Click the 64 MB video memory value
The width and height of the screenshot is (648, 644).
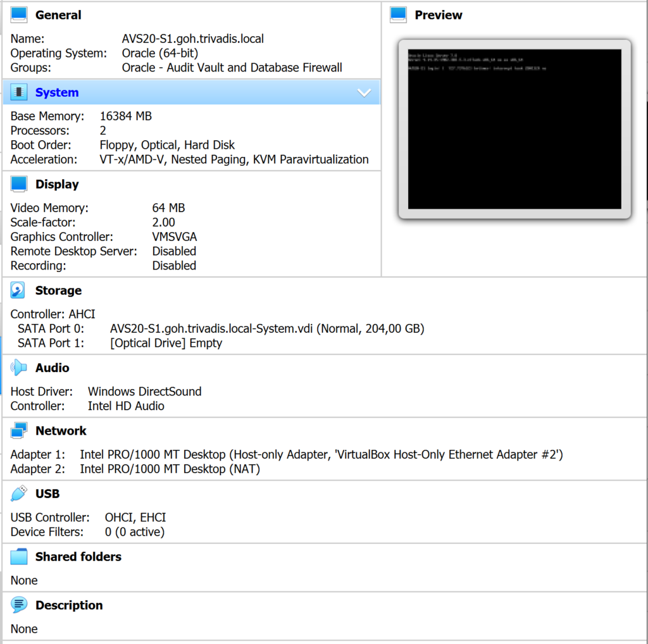click(x=168, y=207)
